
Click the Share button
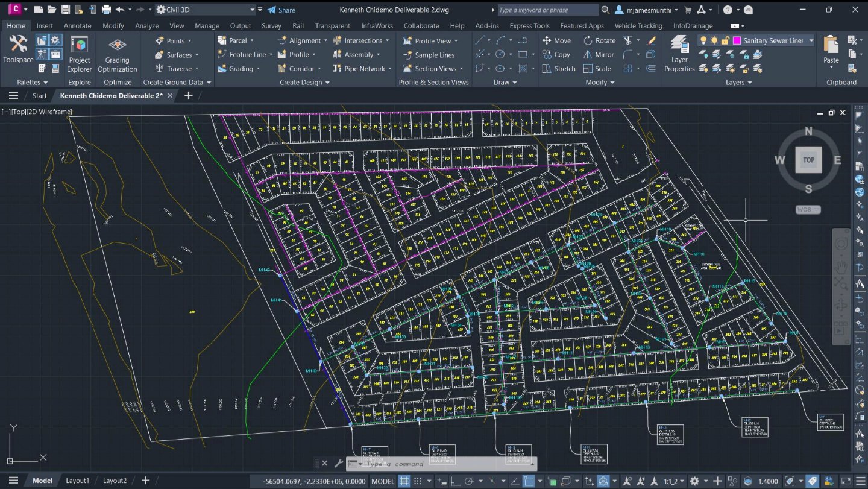point(281,10)
